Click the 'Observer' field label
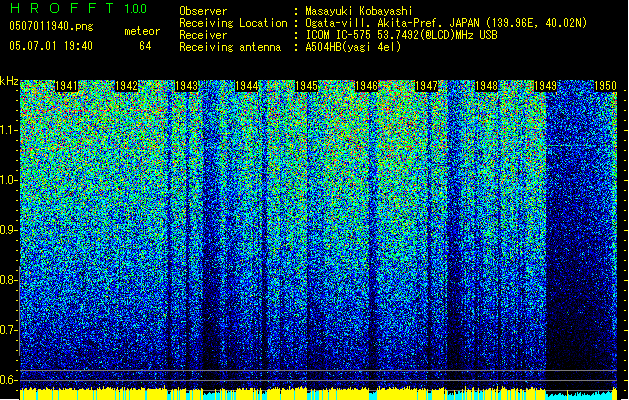 point(203,11)
